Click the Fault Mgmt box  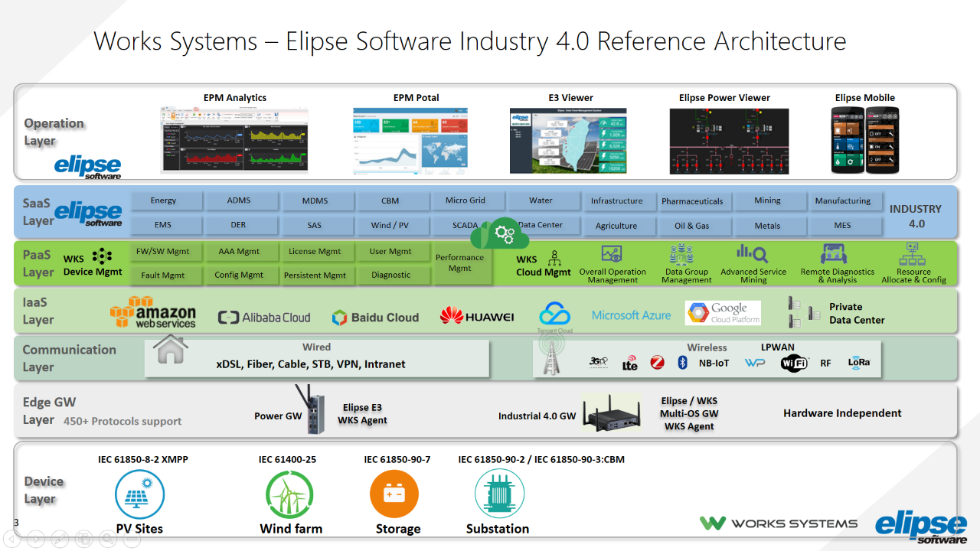coord(162,275)
